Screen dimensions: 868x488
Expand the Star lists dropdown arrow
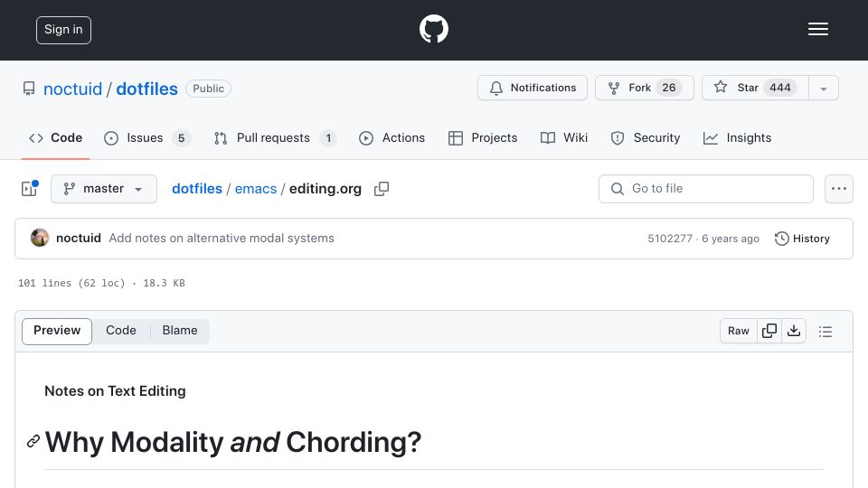click(823, 89)
